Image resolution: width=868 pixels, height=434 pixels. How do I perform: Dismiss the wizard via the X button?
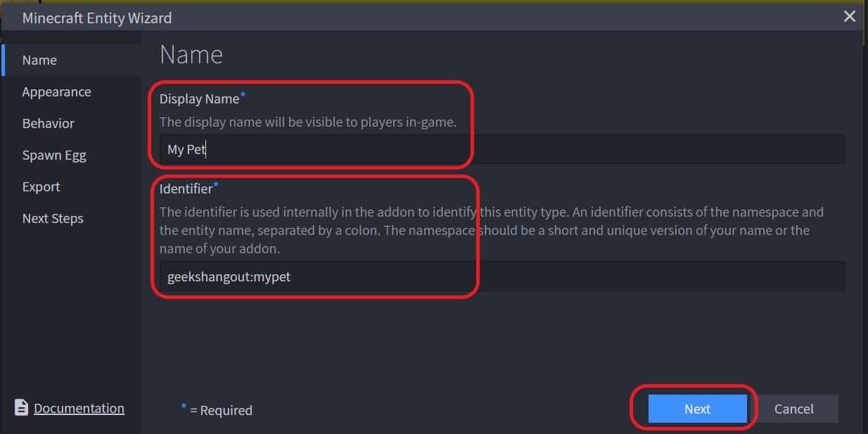click(849, 16)
